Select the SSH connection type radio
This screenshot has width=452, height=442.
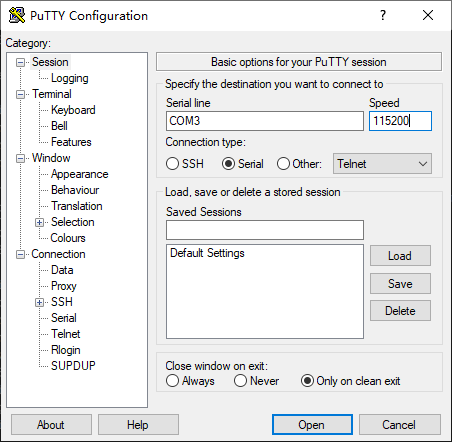(172, 164)
